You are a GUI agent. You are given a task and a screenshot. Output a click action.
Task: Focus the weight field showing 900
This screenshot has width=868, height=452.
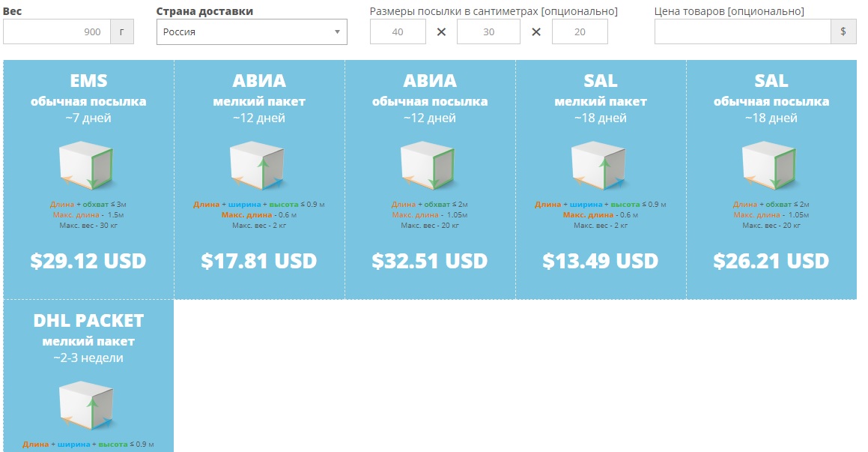[57, 31]
